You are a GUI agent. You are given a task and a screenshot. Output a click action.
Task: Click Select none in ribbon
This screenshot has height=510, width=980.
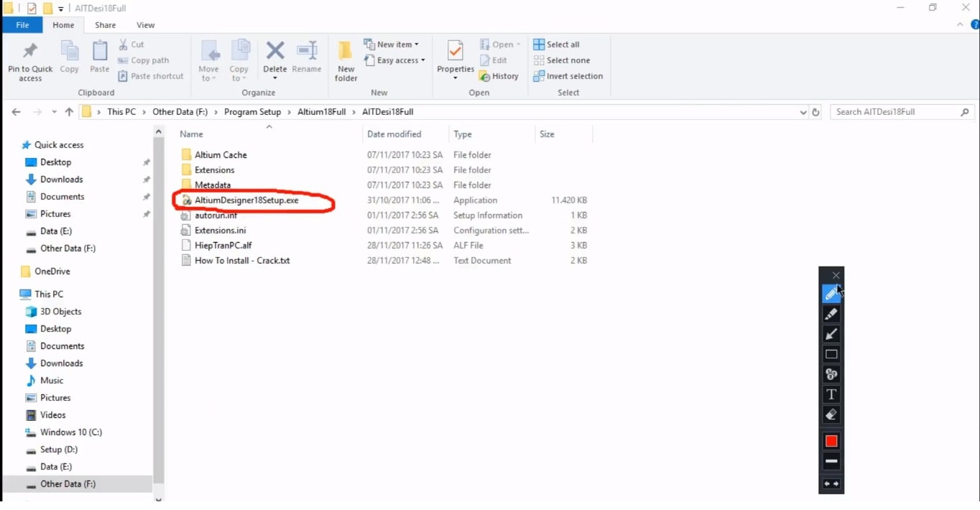click(x=562, y=60)
